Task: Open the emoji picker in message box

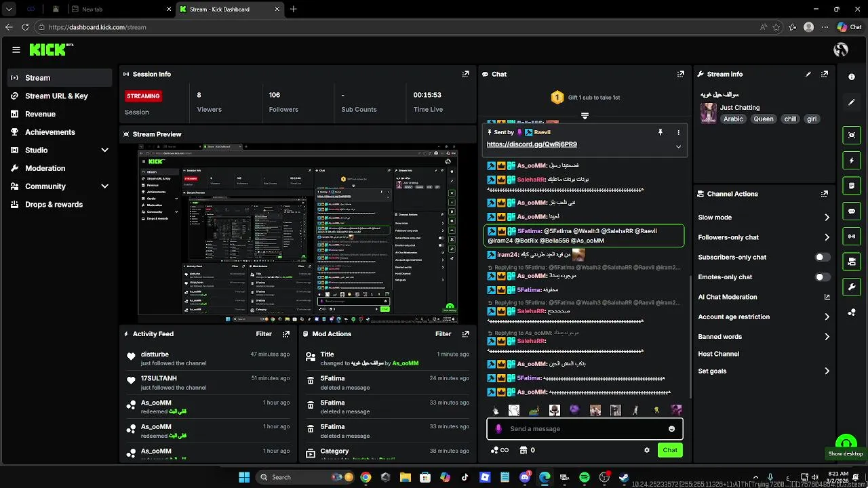Action: tap(672, 429)
